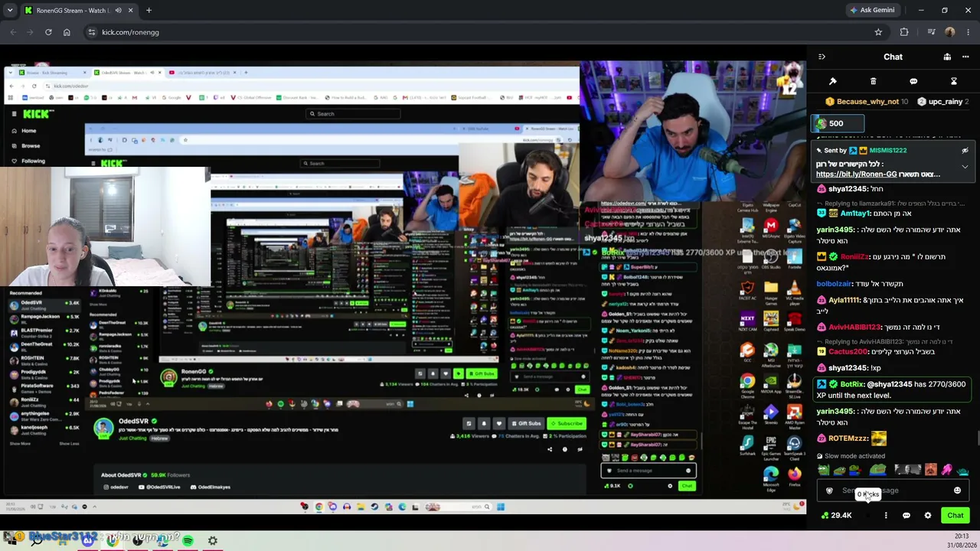This screenshot has width=980, height=551.
Task: Click the black-and-white face emote
Action: click(x=907, y=470)
